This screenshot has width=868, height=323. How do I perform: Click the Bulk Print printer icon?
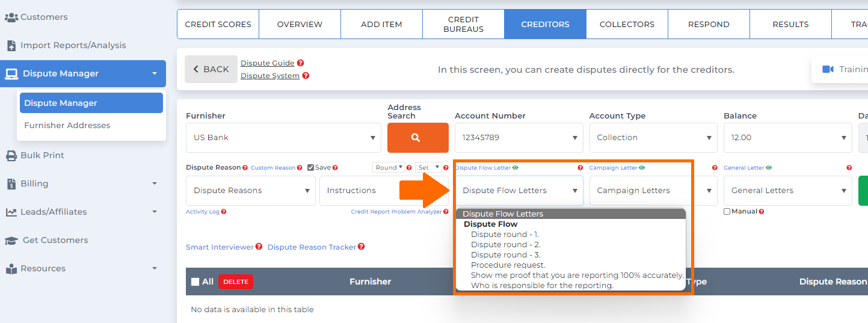pyautogui.click(x=11, y=156)
